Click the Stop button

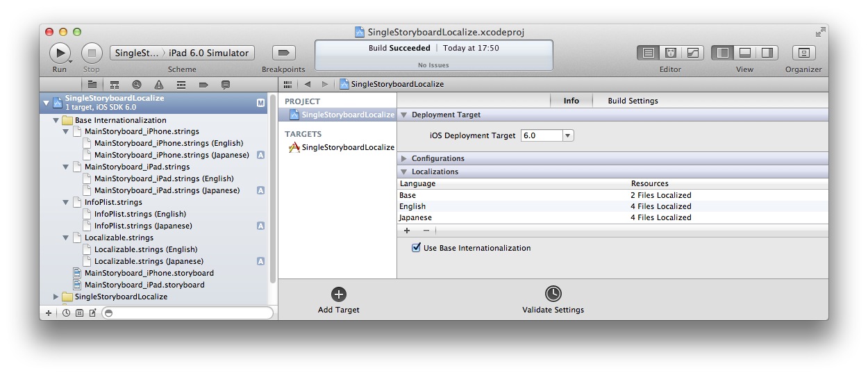coord(92,52)
